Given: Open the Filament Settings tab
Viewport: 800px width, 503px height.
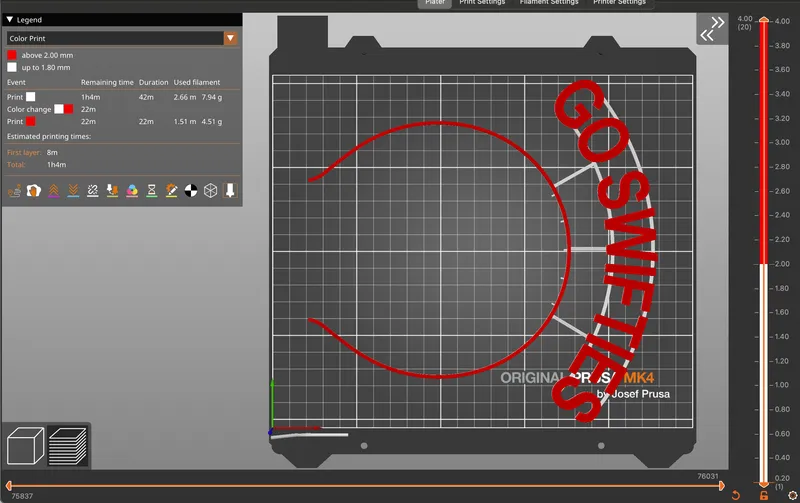Looking at the screenshot, I should (x=549, y=3).
